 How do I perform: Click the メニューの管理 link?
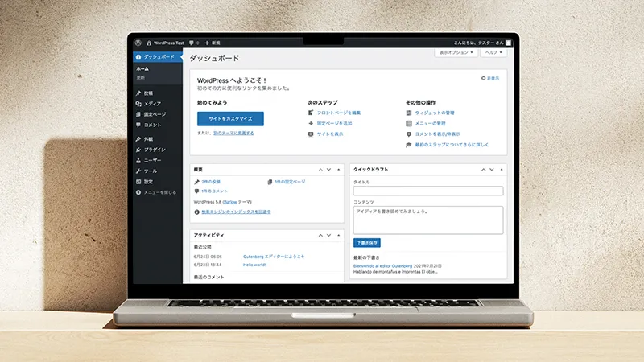coord(430,124)
